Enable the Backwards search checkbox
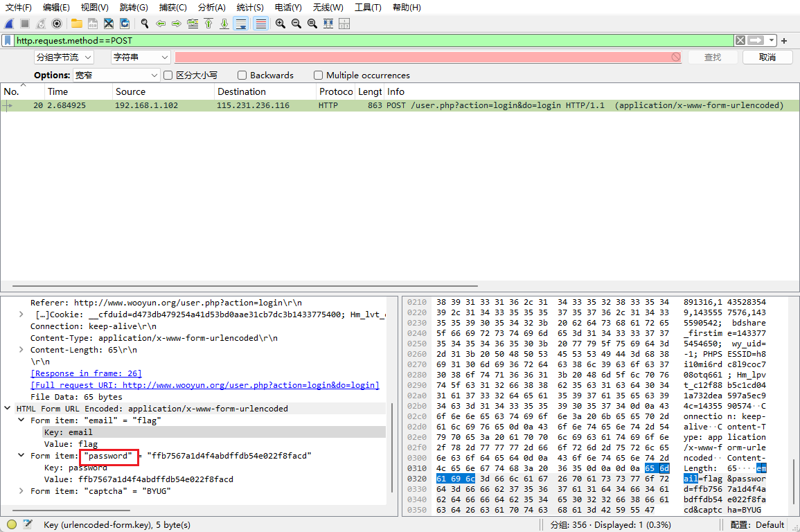800x532 pixels. point(243,75)
